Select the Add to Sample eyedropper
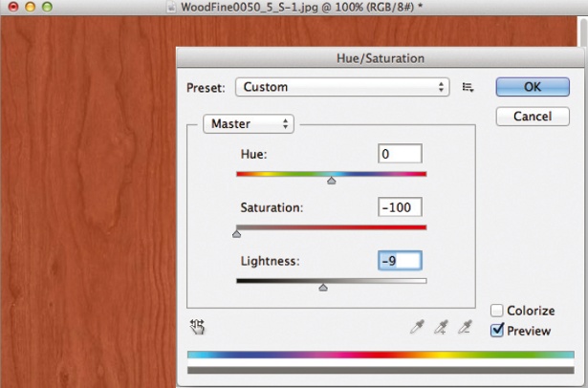The height and width of the screenshot is (388, 588). [x=441, y=327]
